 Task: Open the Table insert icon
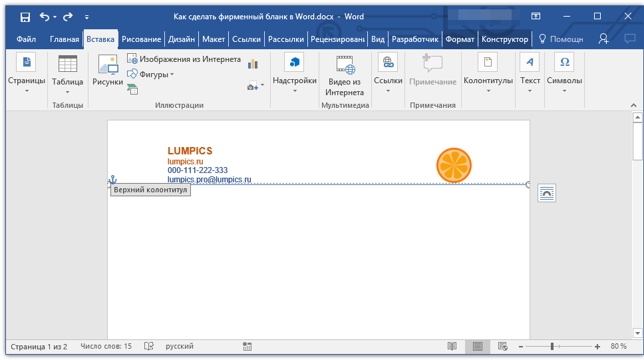(x=67, y=64)
